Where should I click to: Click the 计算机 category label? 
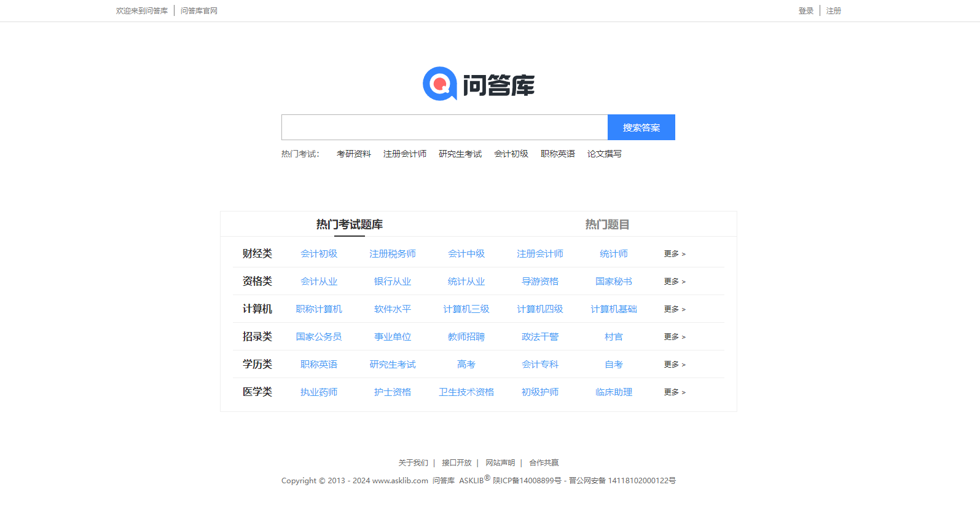[x=257, y=309]
